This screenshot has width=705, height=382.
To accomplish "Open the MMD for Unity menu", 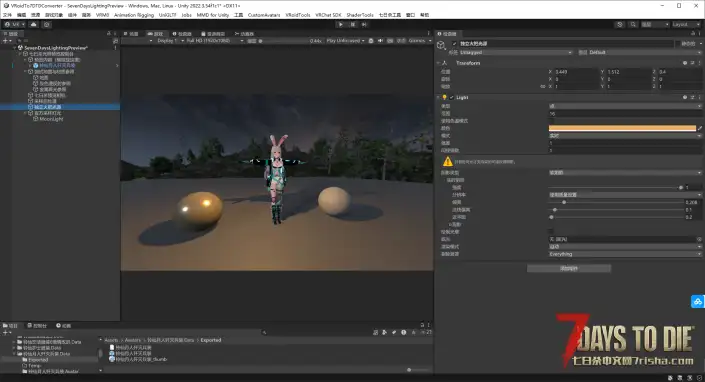I will [213, 15].
